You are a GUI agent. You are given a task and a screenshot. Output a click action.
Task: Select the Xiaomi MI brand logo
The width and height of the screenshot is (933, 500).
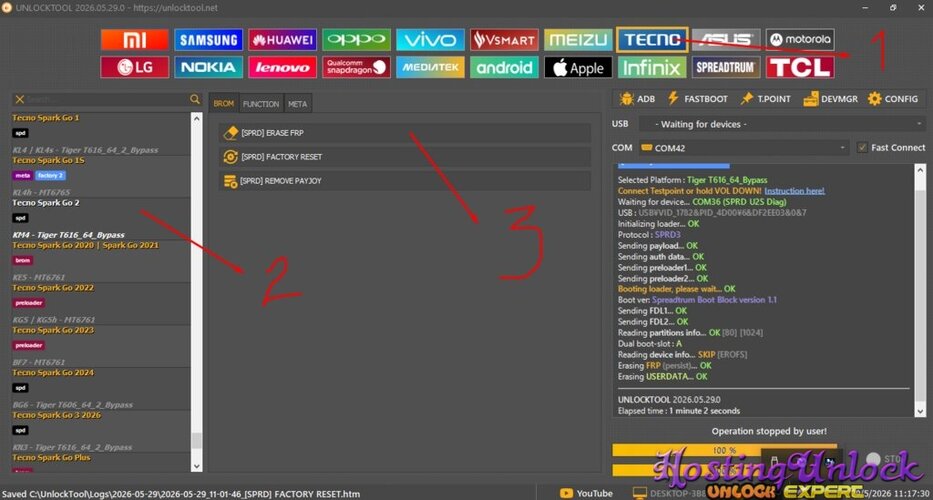(x=134, y=40)
